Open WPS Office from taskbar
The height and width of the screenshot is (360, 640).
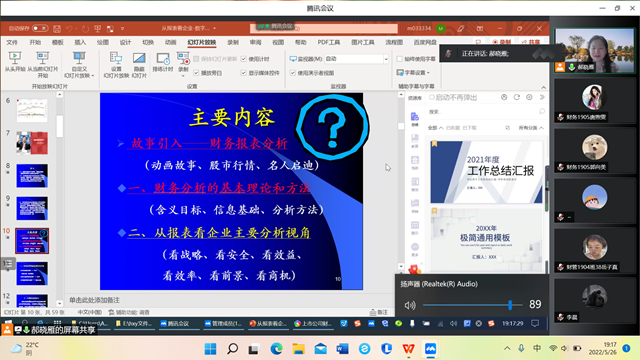409,349
